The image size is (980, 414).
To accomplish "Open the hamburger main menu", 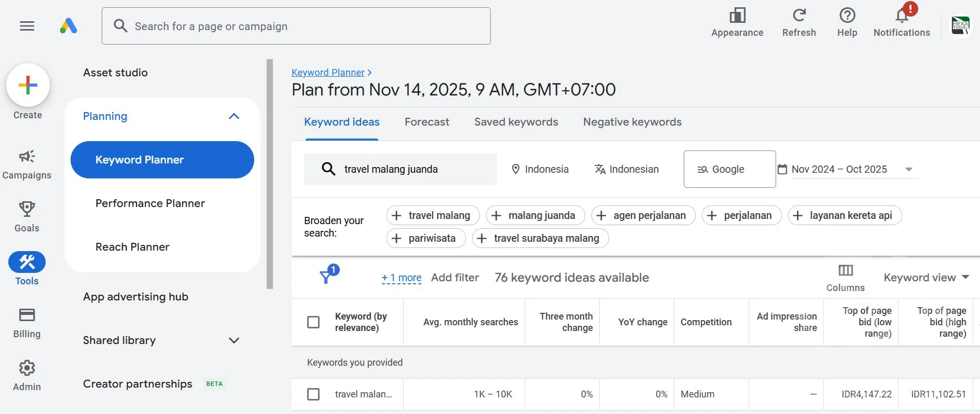I will click(x=27, y=26).
